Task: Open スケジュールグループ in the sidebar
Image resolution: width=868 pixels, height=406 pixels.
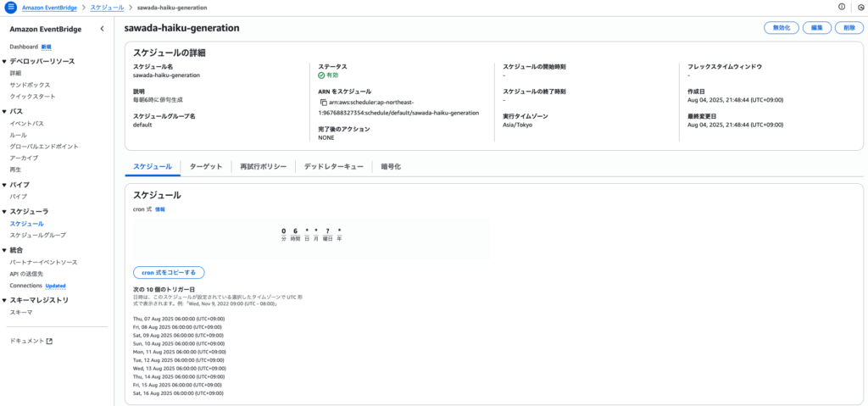Action: [38, 236]
